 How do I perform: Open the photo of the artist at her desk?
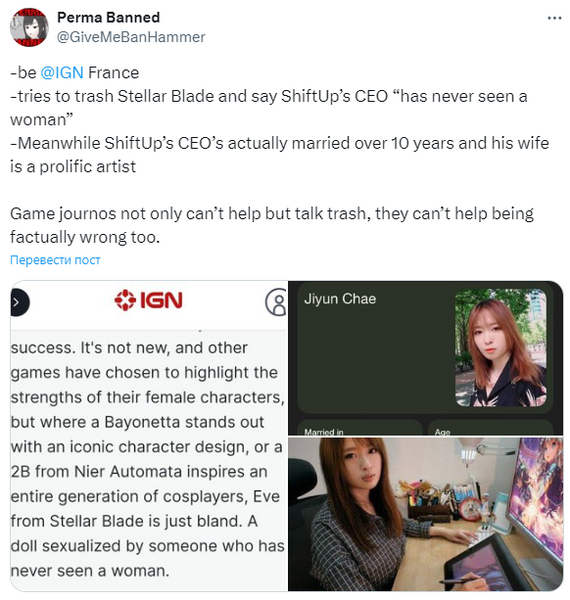click(425, 514)
